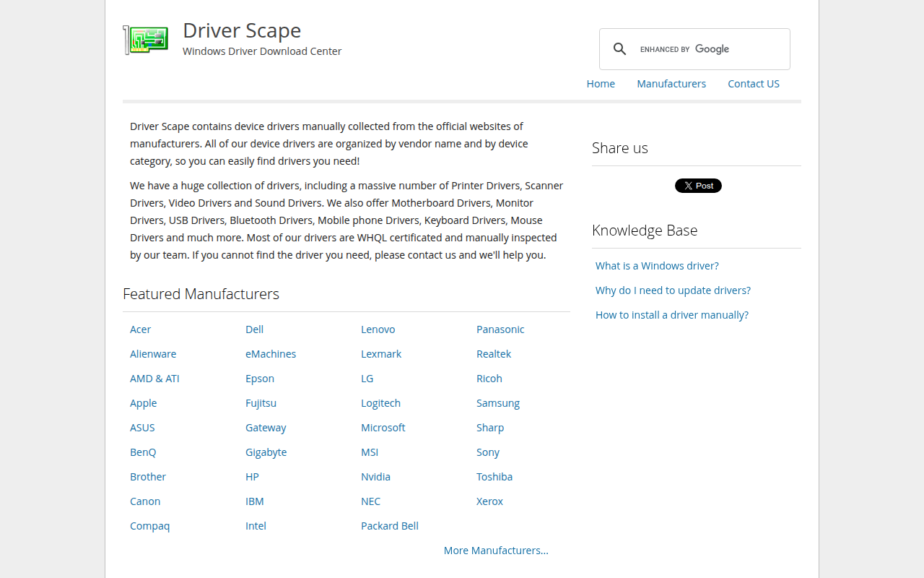
Task: Open the Fujitsu drivers link
Action: [261, 403]
